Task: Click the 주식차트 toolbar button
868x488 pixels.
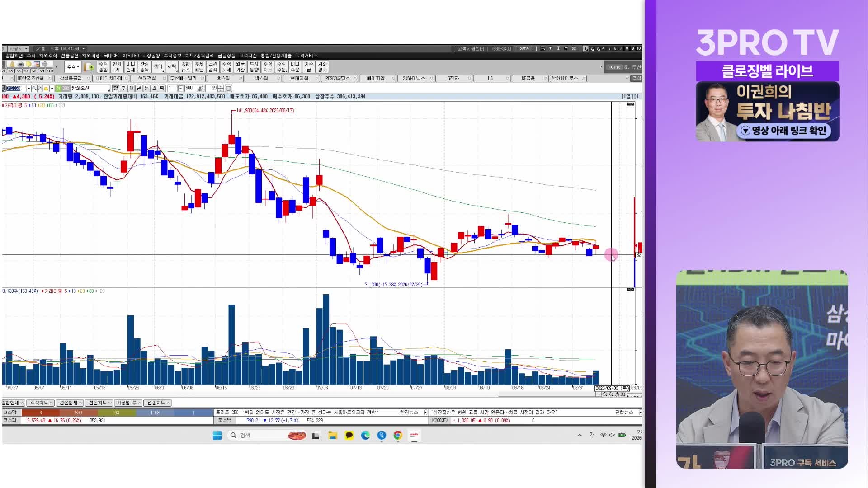Action: (268, 67)
